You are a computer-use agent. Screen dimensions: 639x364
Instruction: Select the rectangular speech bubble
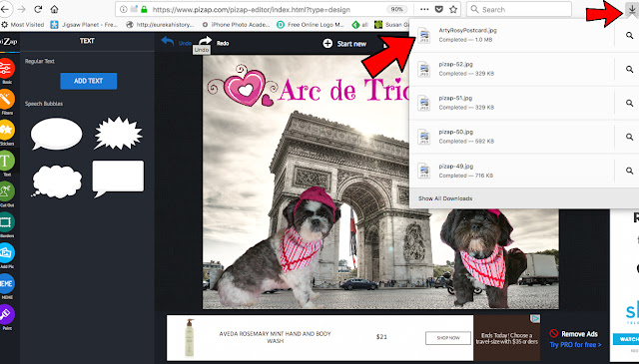pyautogui.click(x=118, y=179)
